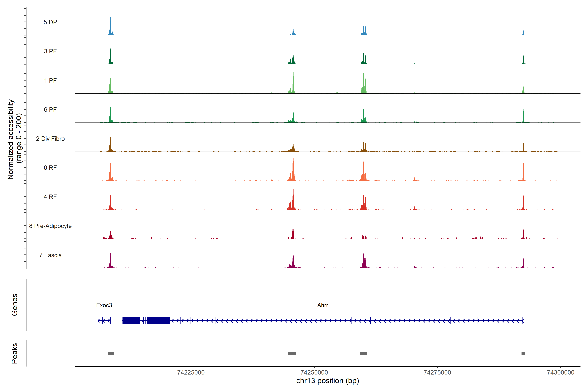The width and height of the screenshot is (588, 392).
Task: Click the 74225000 axis tick label
Action: (191, 373)
